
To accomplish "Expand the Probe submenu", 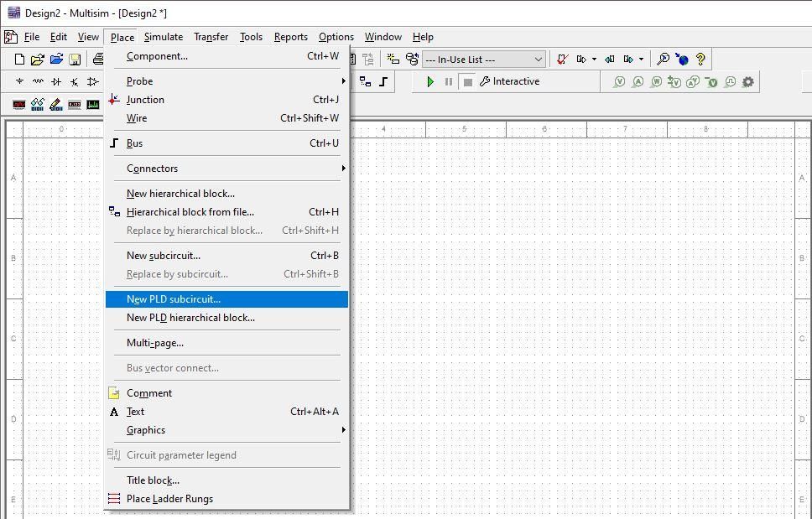I will point(168,80).
